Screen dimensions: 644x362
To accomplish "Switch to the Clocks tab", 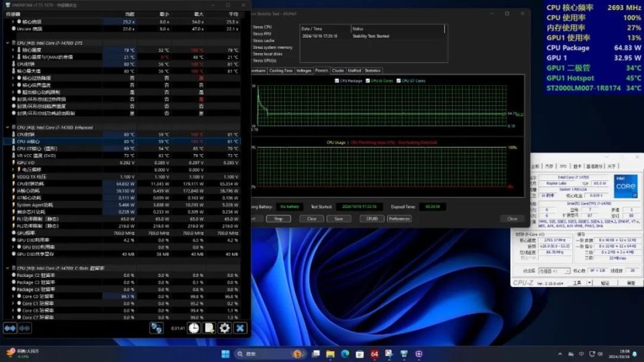I will [337, 70].
